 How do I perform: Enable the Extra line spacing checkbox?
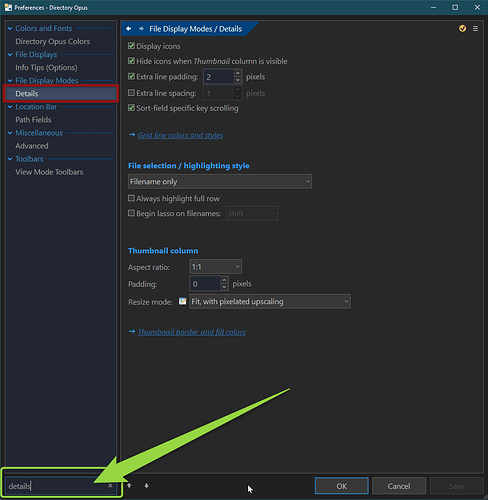pyautogui.click(x=131, y=93)
